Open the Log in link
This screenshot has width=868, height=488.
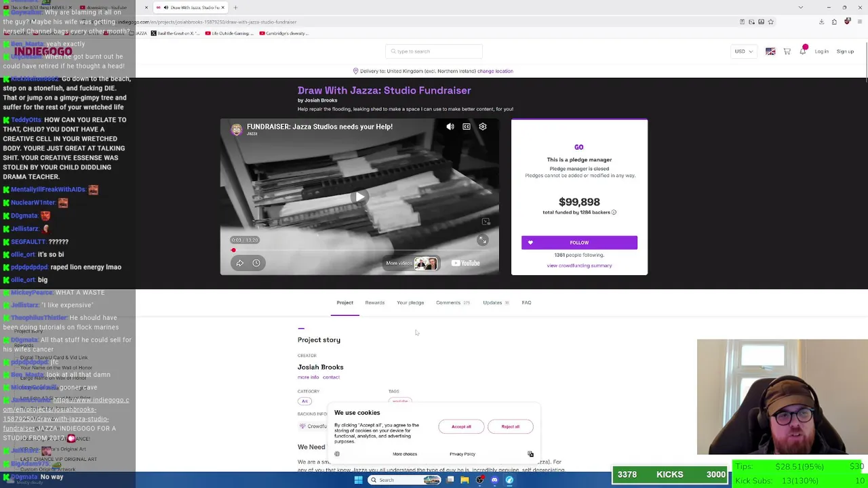tap(821, 52)
